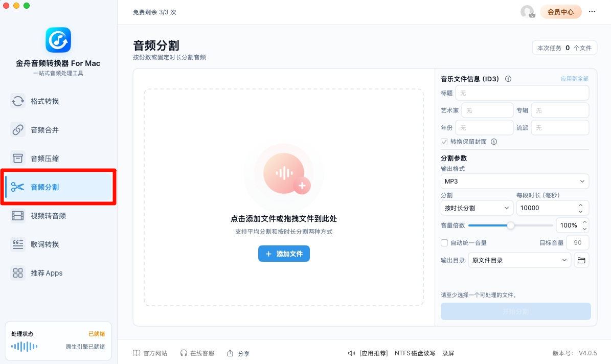
Task: Click the 会员中心 button
Action: pos(561,12)
